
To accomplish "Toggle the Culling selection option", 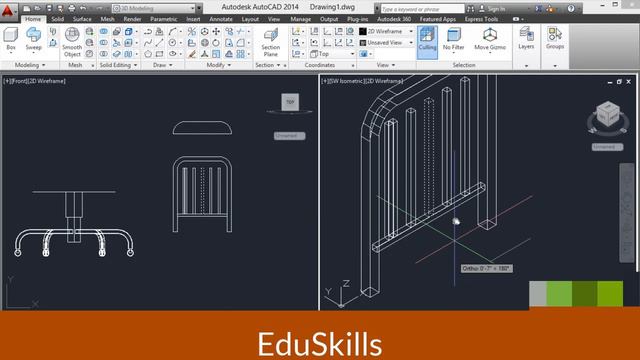I will click(427, 42).
